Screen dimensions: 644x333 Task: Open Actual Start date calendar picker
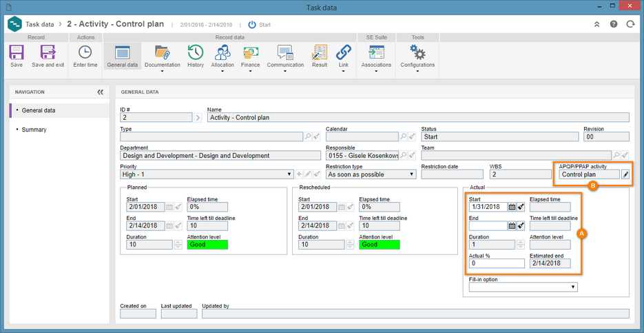(512, 207)
